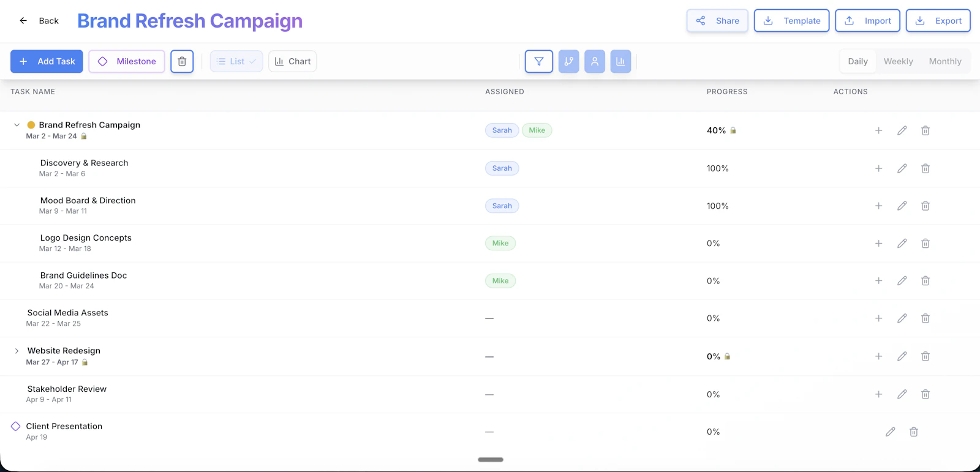The width and height of the screenshot is (980, 472).
Task: Go Back to previous page
Action: [39, 21]
